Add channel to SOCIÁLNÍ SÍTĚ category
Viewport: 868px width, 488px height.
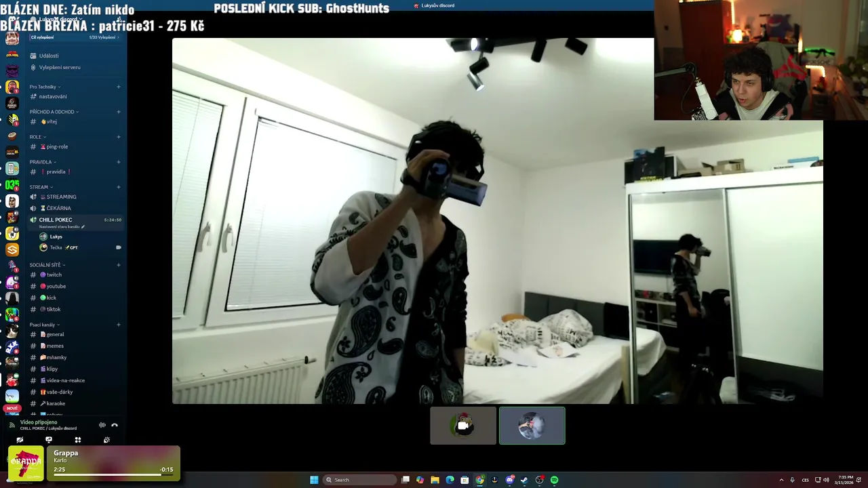pos(119,265)
